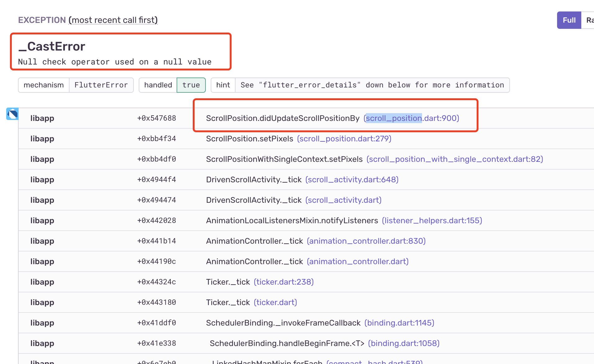The width and height of the screenshot is (594, 364).
Task: Open the scroll_position.dart:900 source link
Action: coord(411,118)
